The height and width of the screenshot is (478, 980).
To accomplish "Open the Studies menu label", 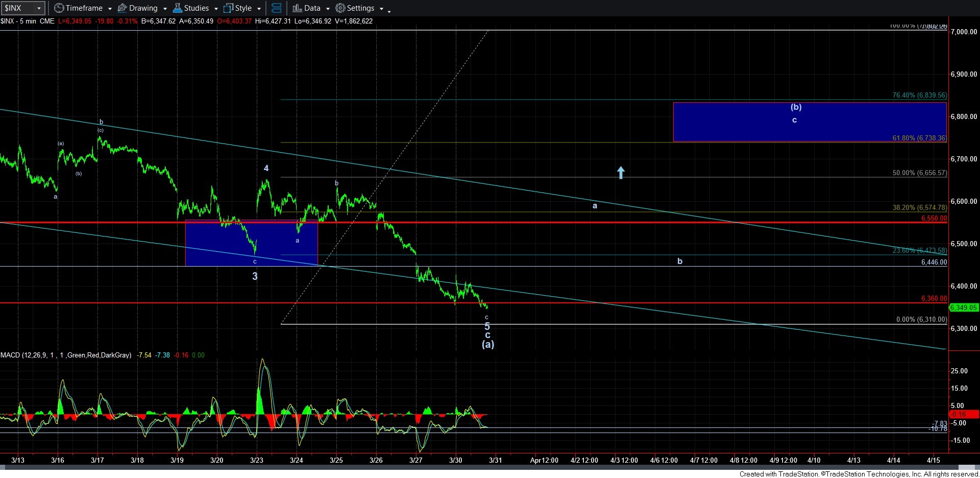I will [197, 8].
